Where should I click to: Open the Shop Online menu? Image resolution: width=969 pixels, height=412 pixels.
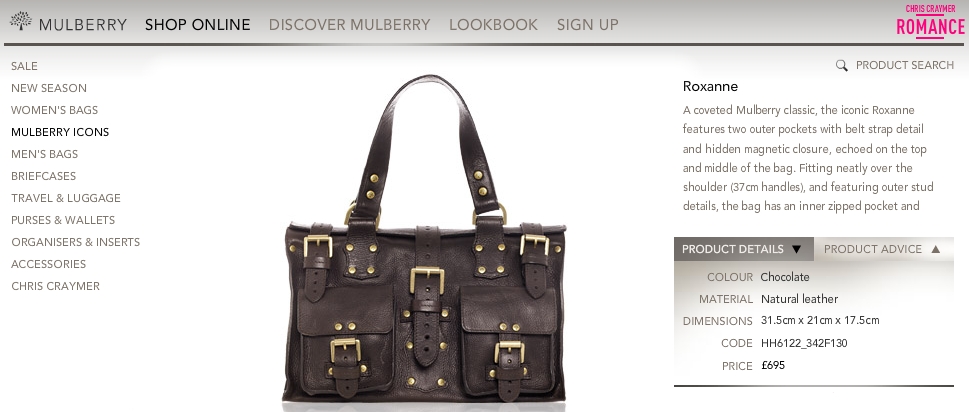point(198,25)
